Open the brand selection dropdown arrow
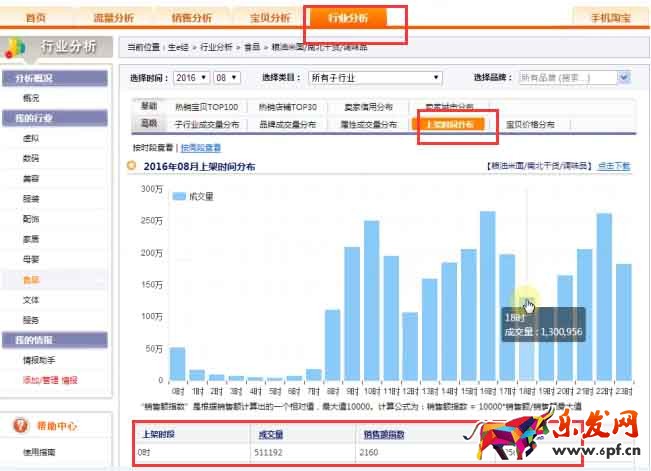Image resolution: width=651 pixels, height=471 pixels. click(x=623, y=77)
